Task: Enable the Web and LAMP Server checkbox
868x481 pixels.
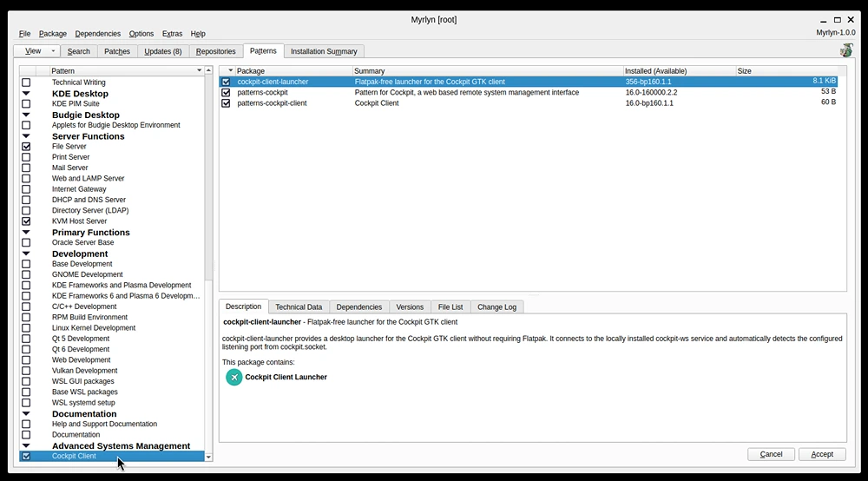Action: [x=26, y=178]
